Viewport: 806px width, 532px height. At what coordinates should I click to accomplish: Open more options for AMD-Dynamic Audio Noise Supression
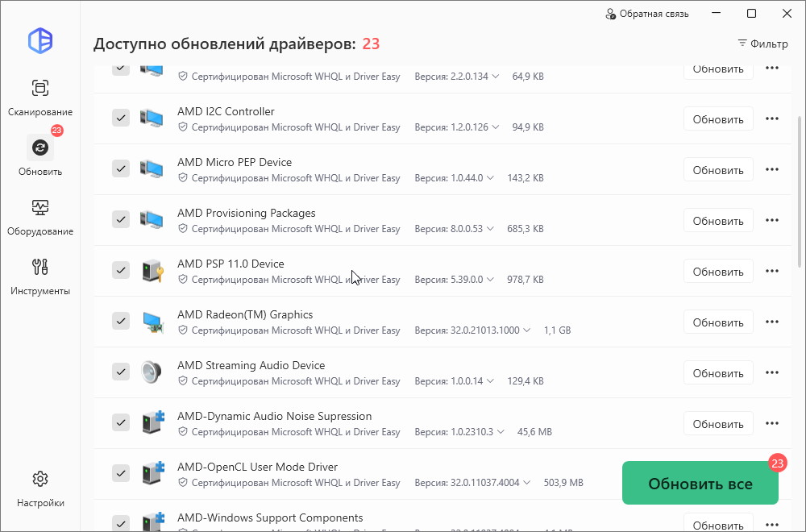click(772, 424)
